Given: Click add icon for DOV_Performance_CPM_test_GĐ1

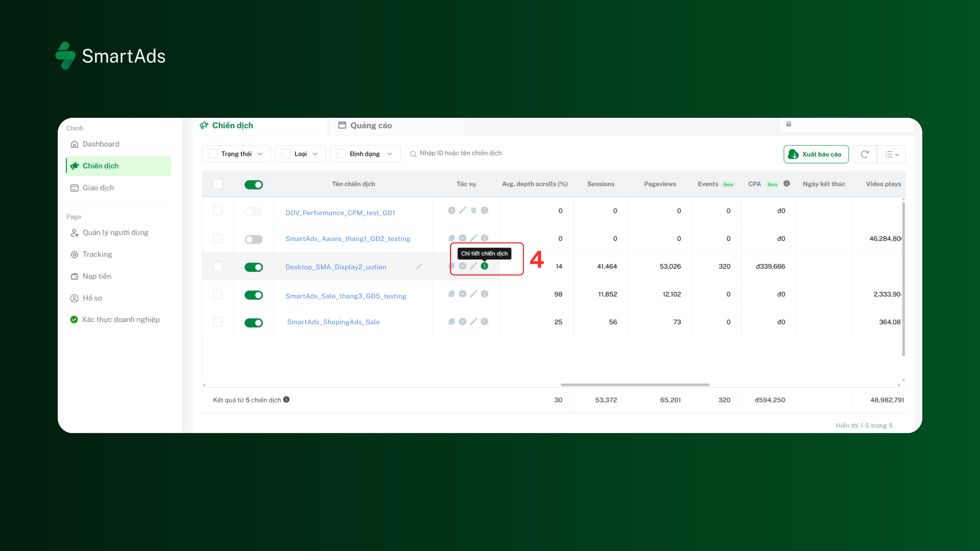Looking at the screenshot, I should 452,210.
